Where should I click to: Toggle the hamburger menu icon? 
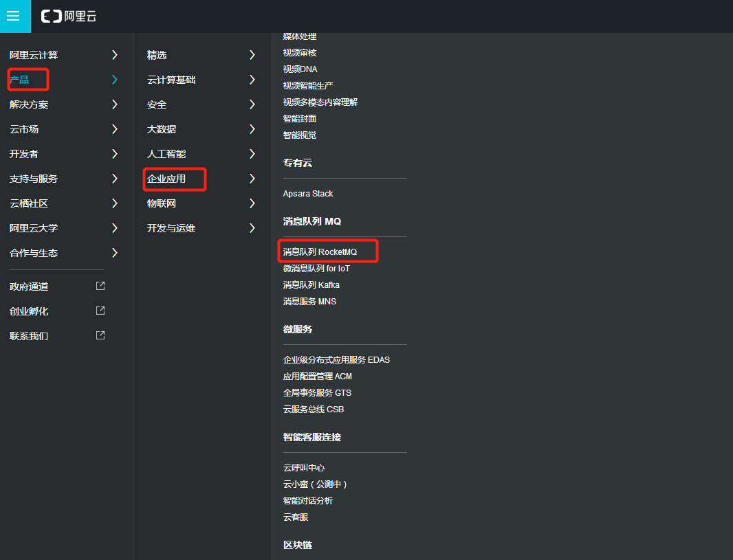13,16
